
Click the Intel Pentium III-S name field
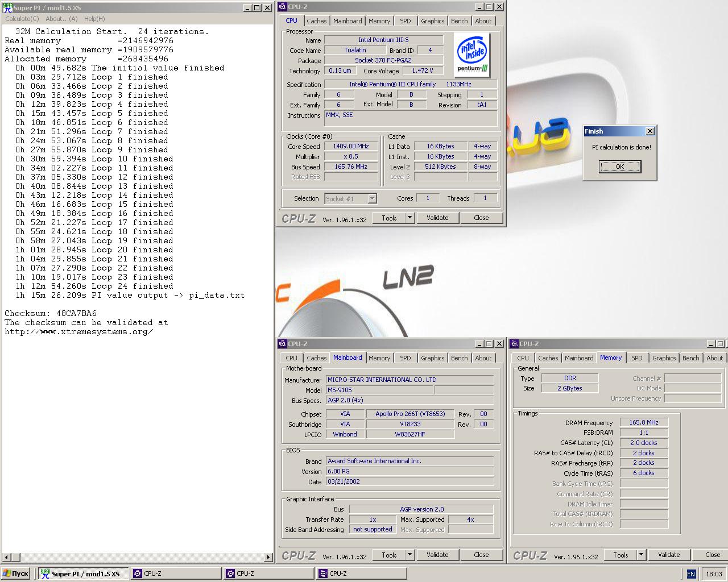point(383,40)
